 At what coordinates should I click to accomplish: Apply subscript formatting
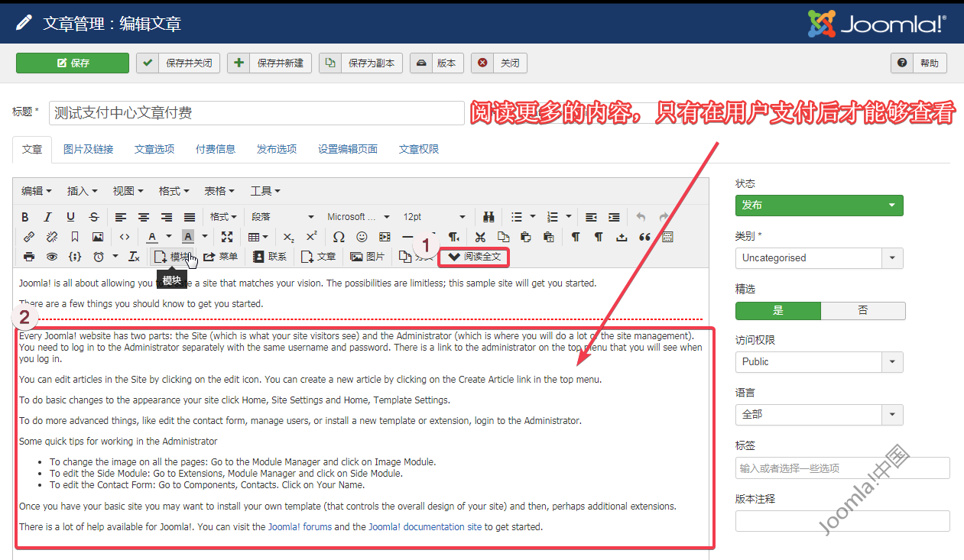pyautogui.click(x=288, y=237)
